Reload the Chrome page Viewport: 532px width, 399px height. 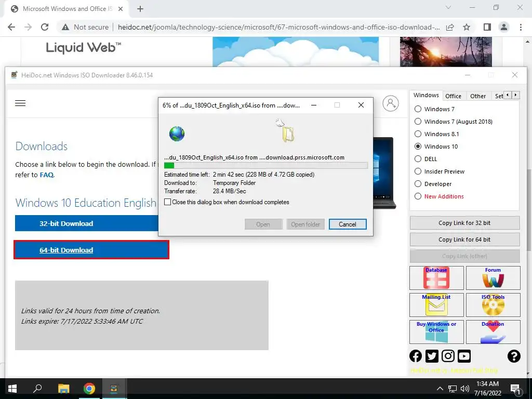coord(45,27)
